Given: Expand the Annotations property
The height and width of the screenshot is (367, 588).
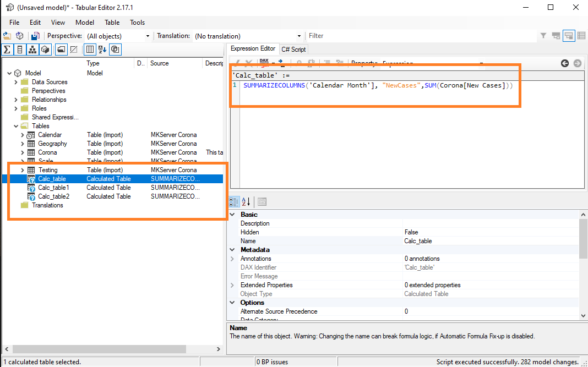Looking at the screenshot, I should (x=232, y=259).
